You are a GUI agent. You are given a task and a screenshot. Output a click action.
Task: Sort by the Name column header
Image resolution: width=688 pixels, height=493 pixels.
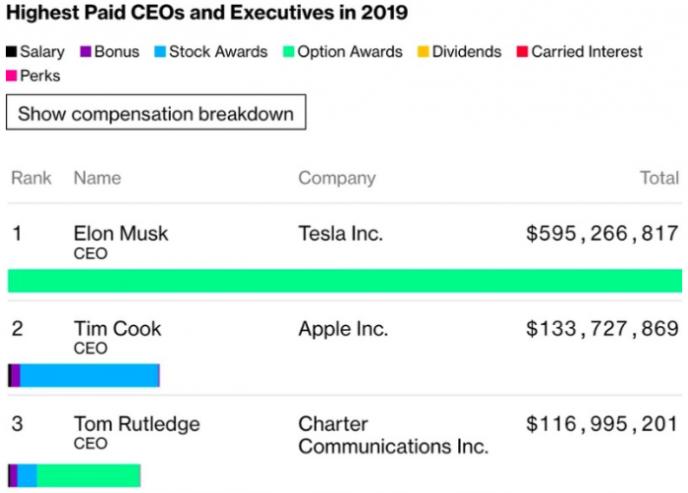[x=97, y=178]
